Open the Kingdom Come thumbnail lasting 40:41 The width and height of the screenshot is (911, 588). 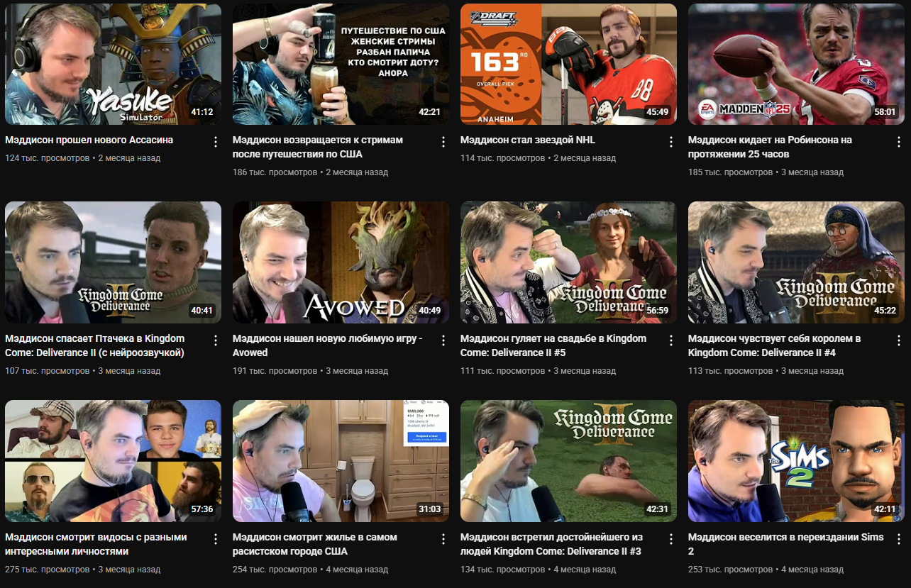click(113, 262)
